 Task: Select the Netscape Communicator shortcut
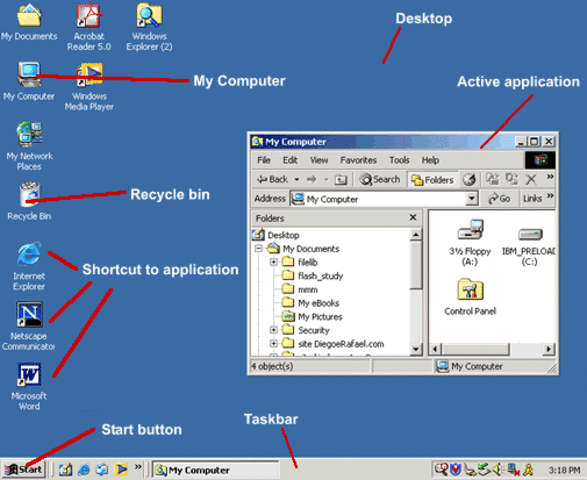tap(28, 326)
